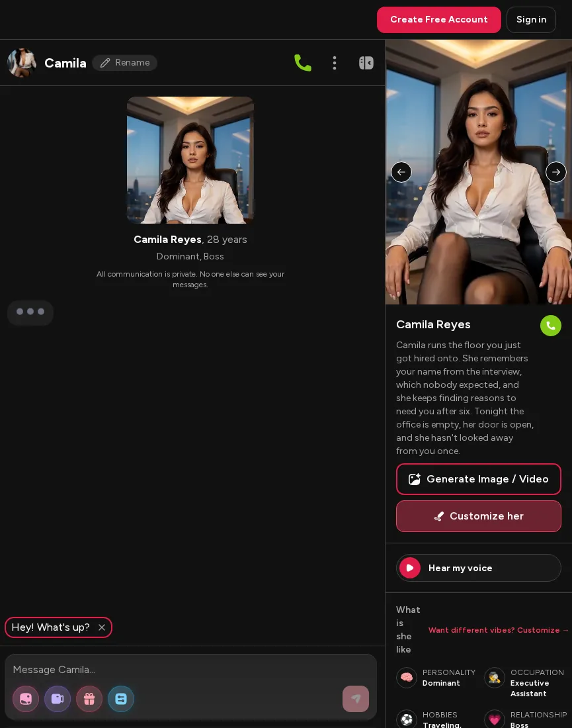Viewport: 572px width, 728px height.
Task: Click the Customize her button
Action: point(478,516)
